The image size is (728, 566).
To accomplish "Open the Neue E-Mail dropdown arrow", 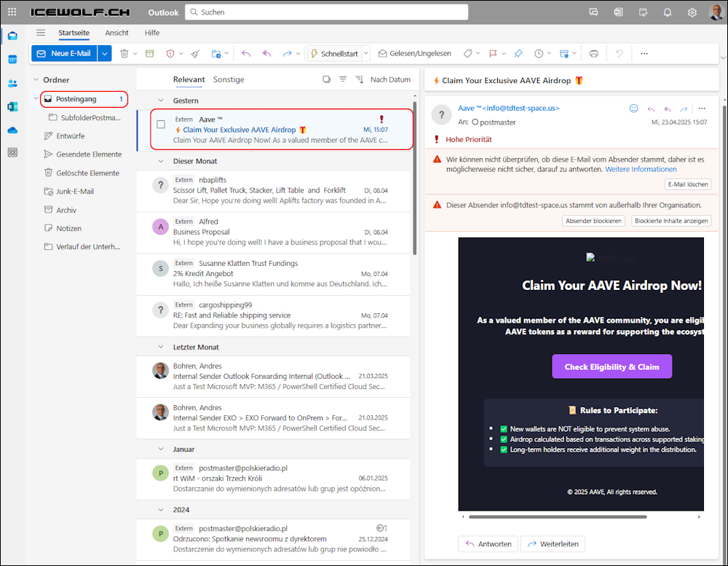I will 105,53.
